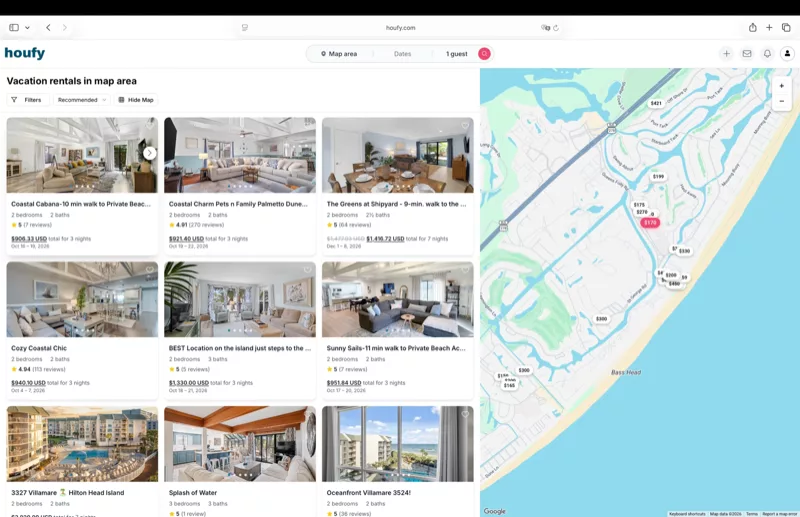This screenshot has width=800, height=517.
Task: Open the notifications bell icon
Action: pyautogui.click(x=767, y=54)
